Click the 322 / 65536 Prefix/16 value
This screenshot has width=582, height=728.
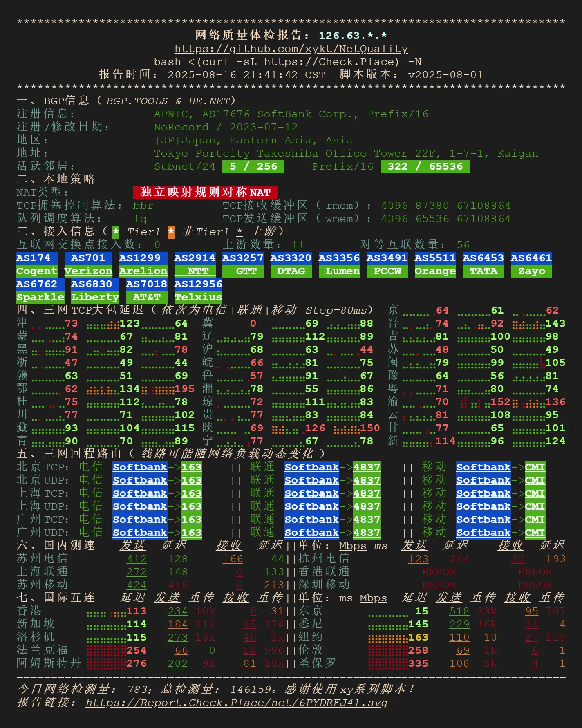pos(425,166)
